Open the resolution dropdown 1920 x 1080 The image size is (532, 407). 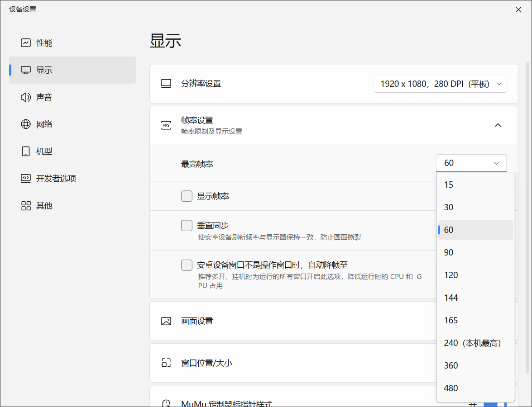(440, 84)
